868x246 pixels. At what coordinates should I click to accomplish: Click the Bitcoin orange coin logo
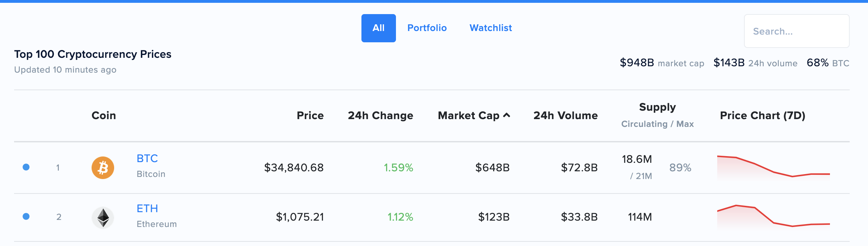103,168
